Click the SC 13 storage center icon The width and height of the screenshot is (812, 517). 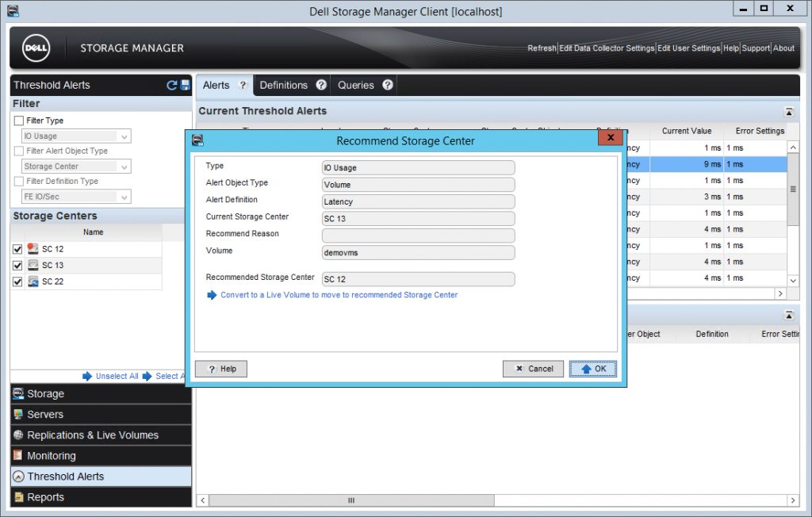(x=33, y=265)
